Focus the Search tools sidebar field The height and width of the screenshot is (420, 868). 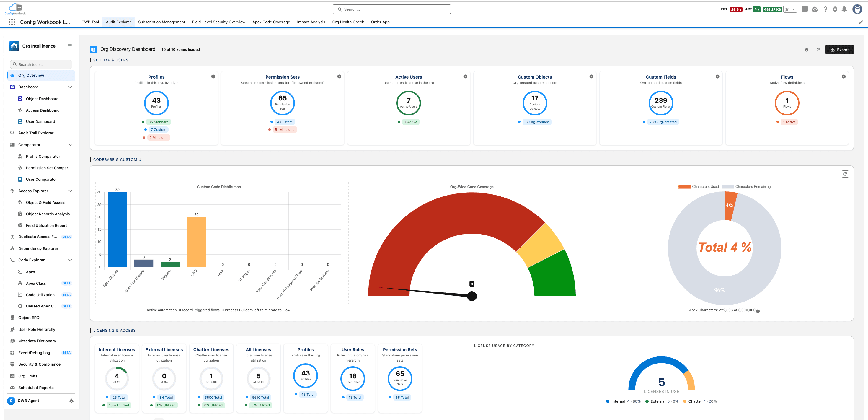pos(41,64)
